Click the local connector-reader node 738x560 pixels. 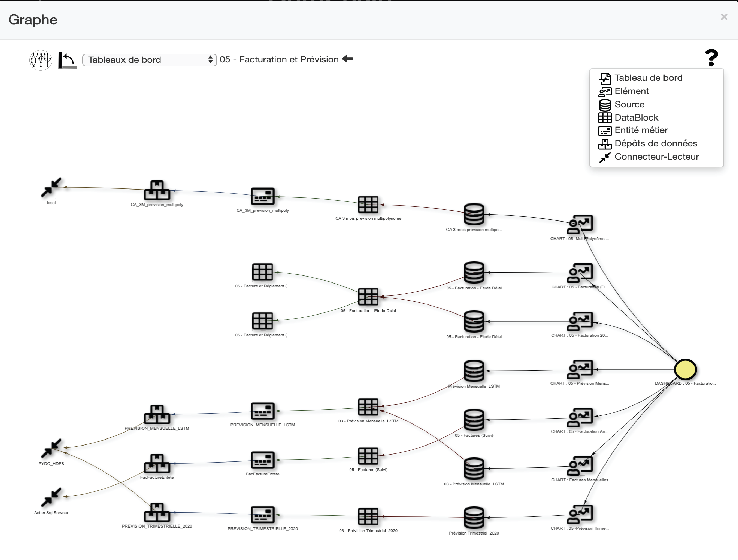[x=51, y=188]
